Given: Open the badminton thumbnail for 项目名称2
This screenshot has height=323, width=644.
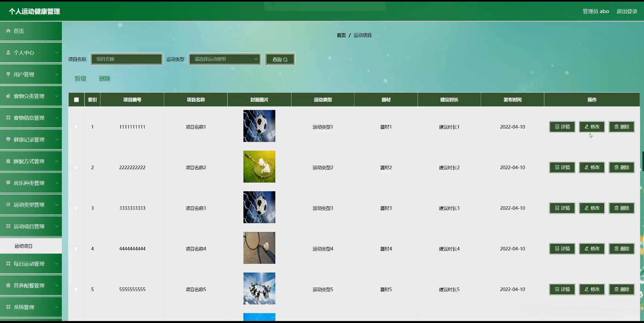Looking at the screenshot, I should (259, 166).
